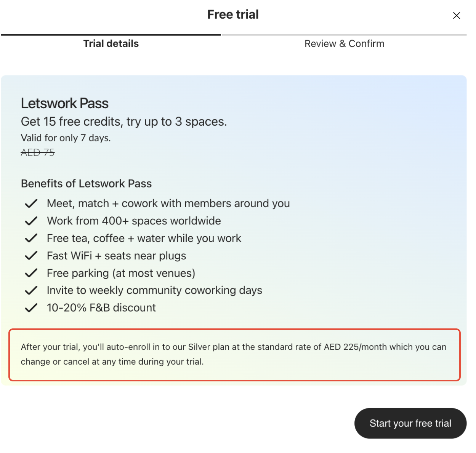Click checkmark beside 10-20% F&B discount

pos(31,308)
